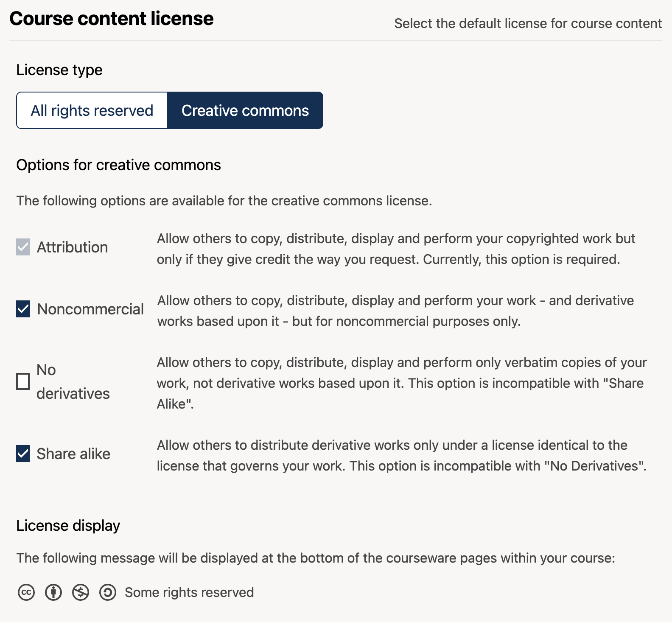The image size is (672, 622).
Task: Enable the No derivatives checkbox
Action: click(x=23, y=381)
